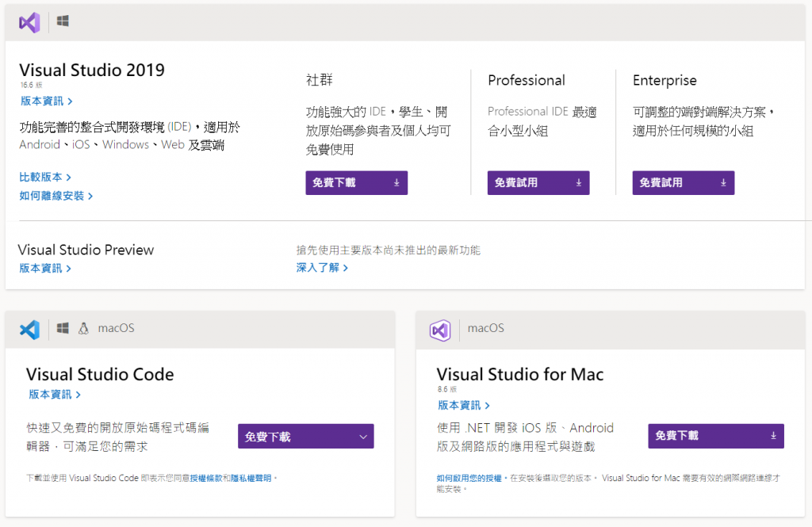The height and width of the screenshot is (527, 812).
Task: Download Visual Studio for Mac for free
Action: pos(716,436)
